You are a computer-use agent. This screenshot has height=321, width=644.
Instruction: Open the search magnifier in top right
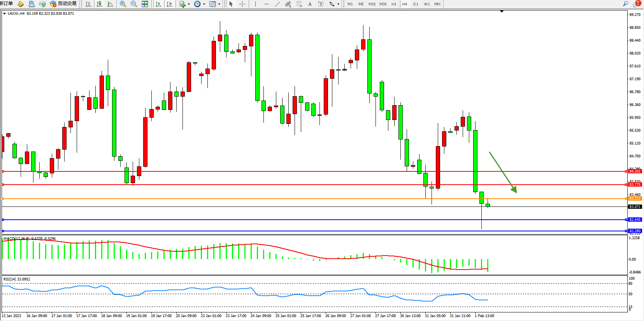tap(626, 4)
